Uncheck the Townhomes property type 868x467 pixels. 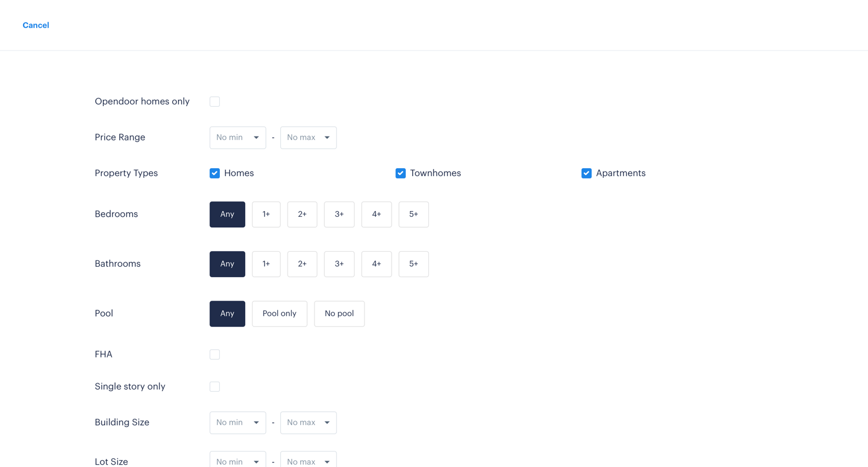tap(401, 173)
